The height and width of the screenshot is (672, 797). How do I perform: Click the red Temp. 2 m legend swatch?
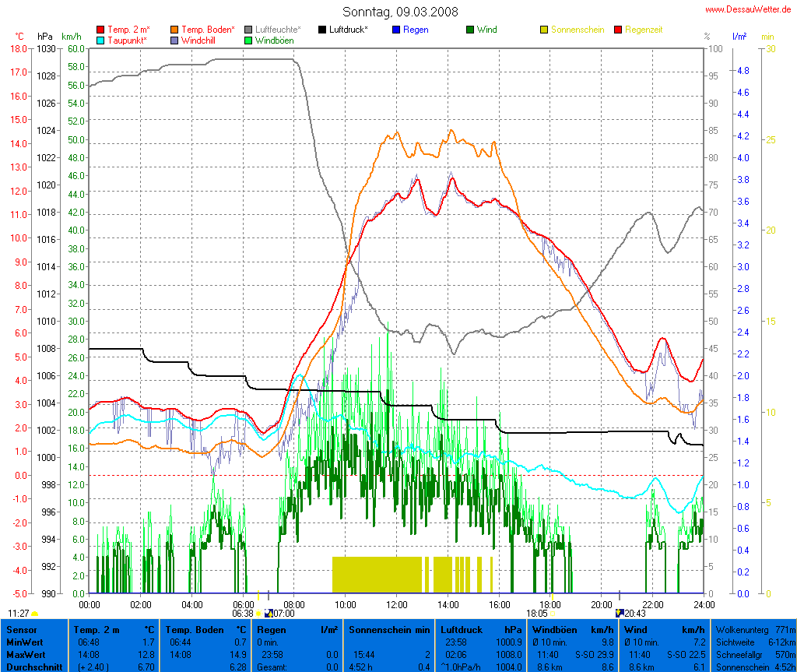point(100,30)
